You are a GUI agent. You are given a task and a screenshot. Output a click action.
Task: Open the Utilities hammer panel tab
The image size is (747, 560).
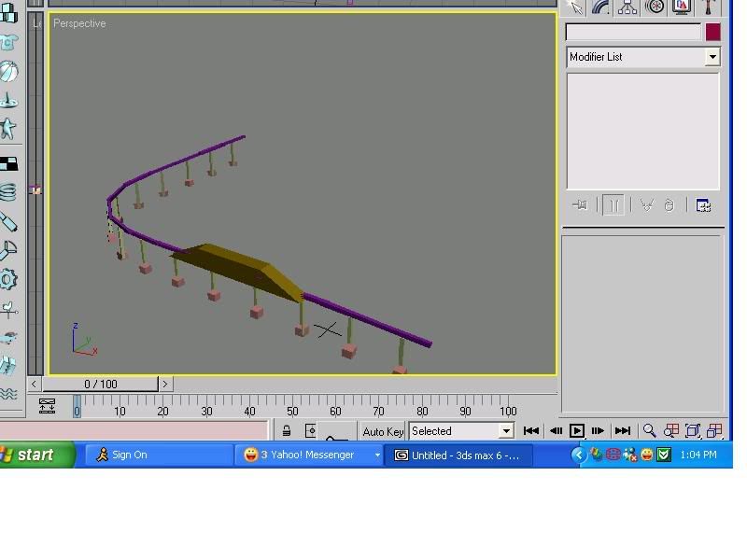pyautogui.click(x=709, y=7)
